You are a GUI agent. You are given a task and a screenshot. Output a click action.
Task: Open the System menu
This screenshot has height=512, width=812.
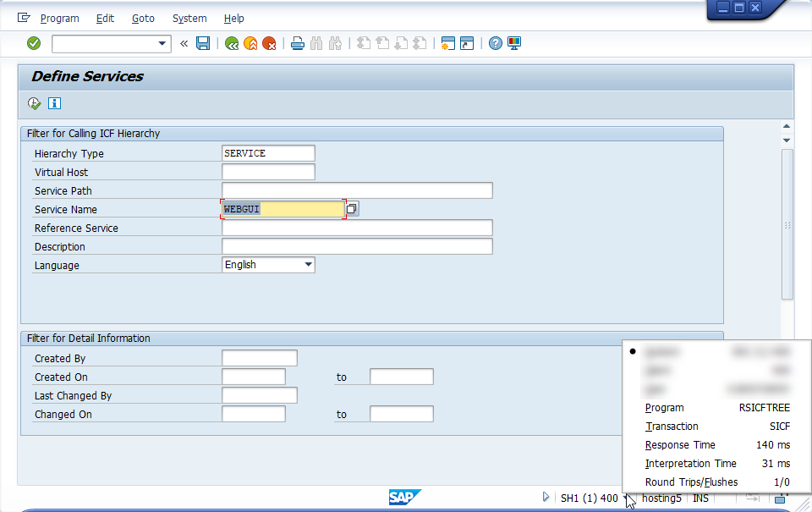pos(189,18)
